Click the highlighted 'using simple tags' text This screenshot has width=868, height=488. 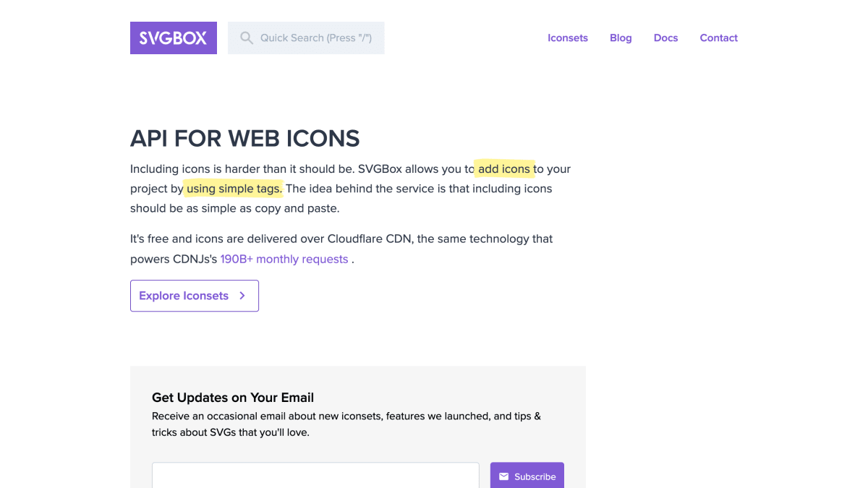234,189
